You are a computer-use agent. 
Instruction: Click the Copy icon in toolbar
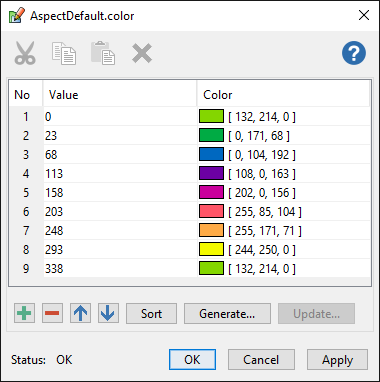click(64, 53)
